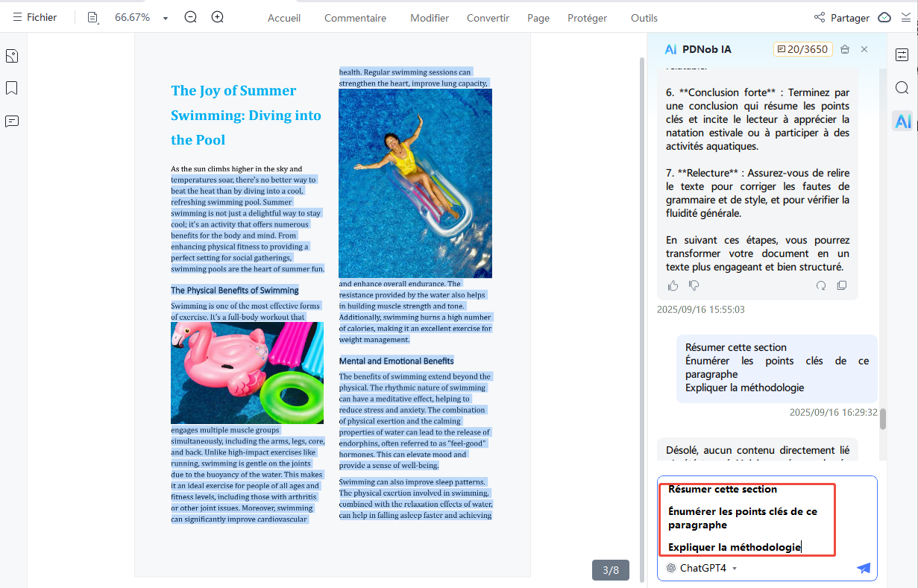This screenshot has width=918, height=588.
Task: Send the message with the paper plane icon
Action: coord(864,568)
